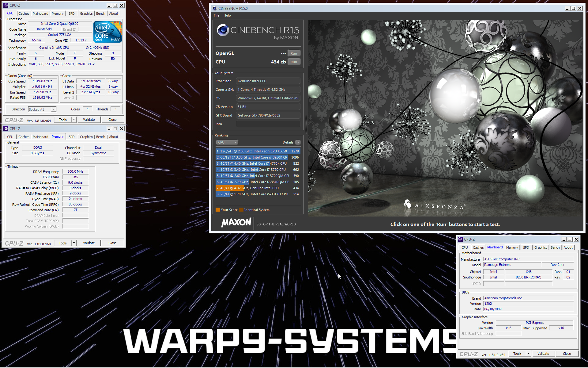Click title icon of Memory CPU-Z window
The width and height of the screenshot is (588, 368).
click(x=6, y=128)
